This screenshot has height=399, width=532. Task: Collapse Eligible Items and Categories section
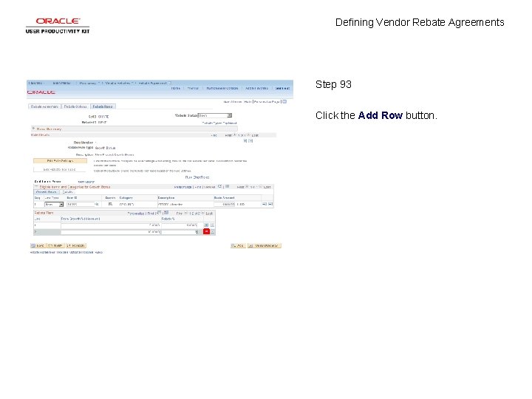[36, 187]
